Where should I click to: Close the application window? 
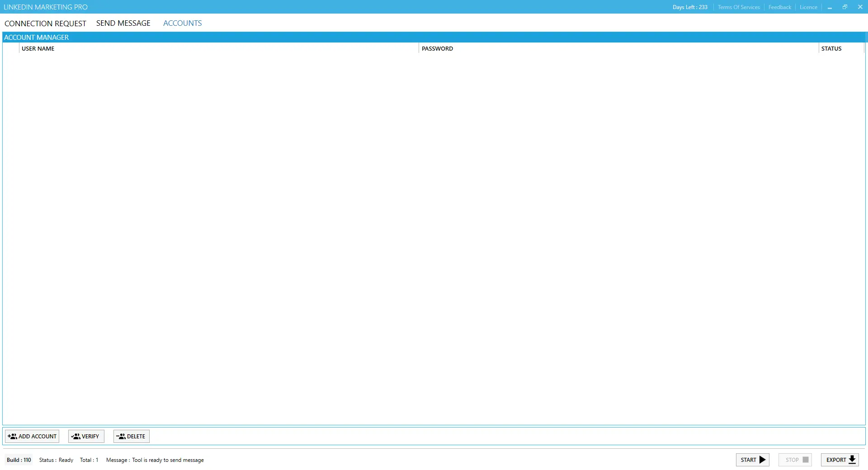click(x=860, y=7)
